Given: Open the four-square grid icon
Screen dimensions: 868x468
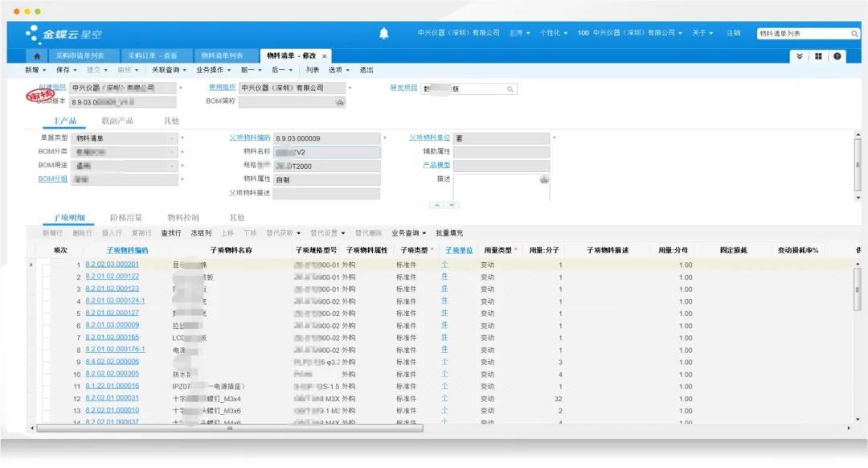Looking at the screenshot, I should [818, 56].
